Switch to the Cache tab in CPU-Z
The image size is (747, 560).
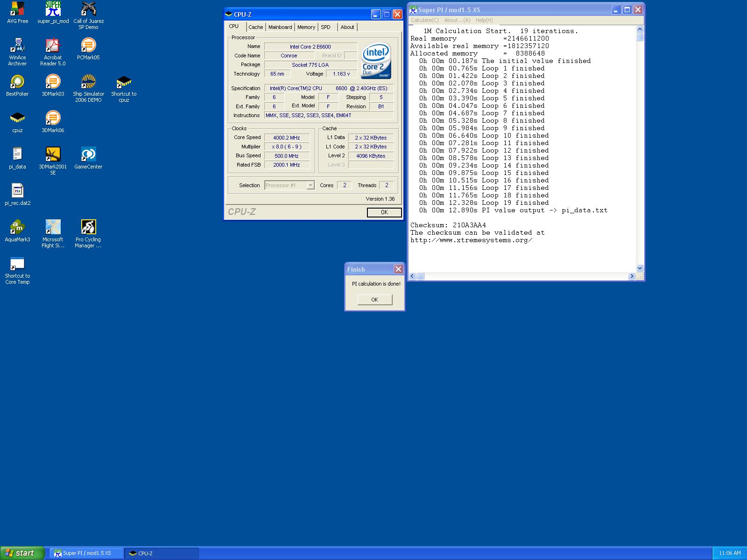click(x=255, y=27)
